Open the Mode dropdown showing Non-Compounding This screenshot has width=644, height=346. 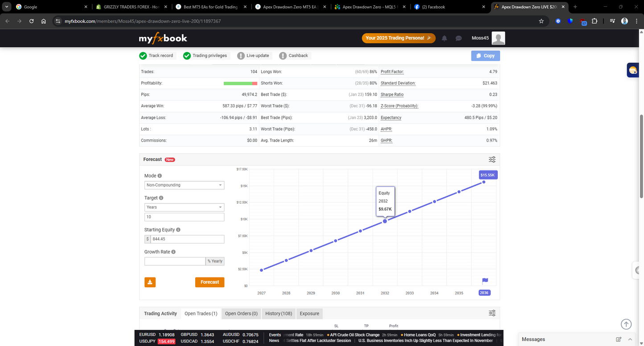pyautogui.click(x=184, y=185)
